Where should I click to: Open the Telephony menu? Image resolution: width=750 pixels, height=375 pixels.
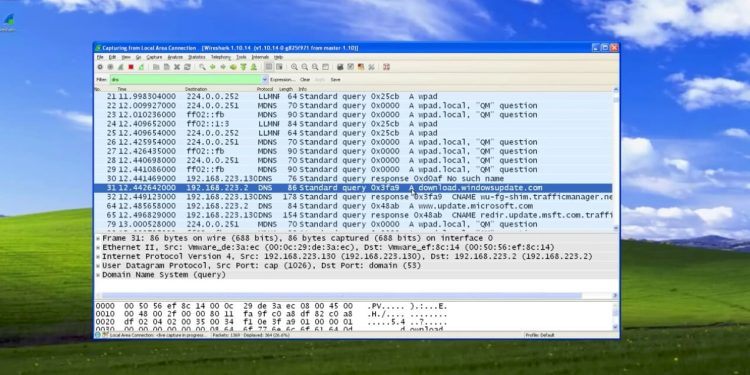coord(221,57)
